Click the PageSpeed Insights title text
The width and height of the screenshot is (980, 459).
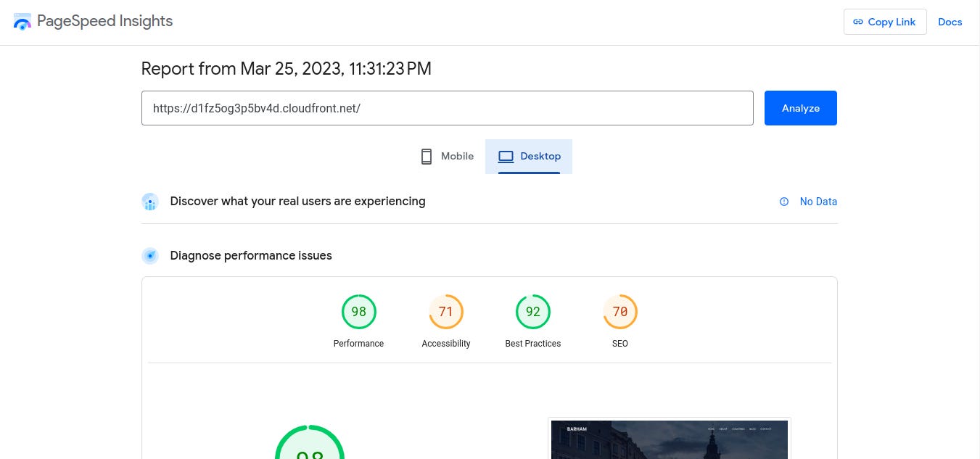pyautogui.click(x=105, y=21)
